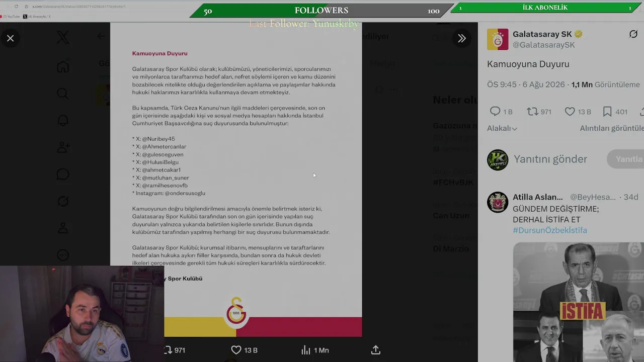Viewport: 644px width, 362px height.
Task: Click the Yanıtla reply button
Action: (626, 159)
